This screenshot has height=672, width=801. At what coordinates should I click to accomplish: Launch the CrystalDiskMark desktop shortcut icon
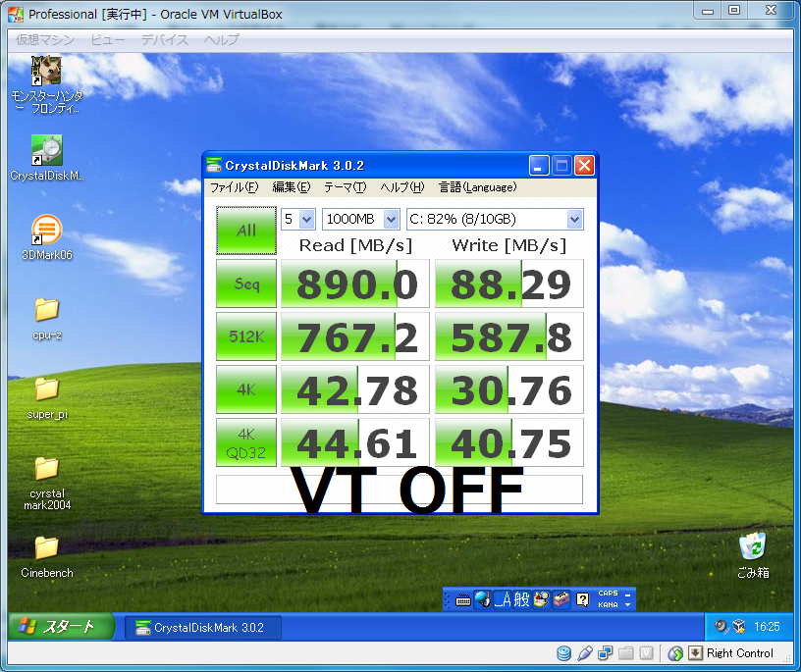46,150
